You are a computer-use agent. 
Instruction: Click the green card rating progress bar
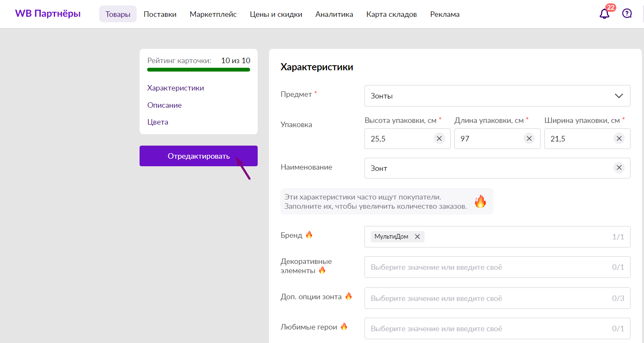198,70
